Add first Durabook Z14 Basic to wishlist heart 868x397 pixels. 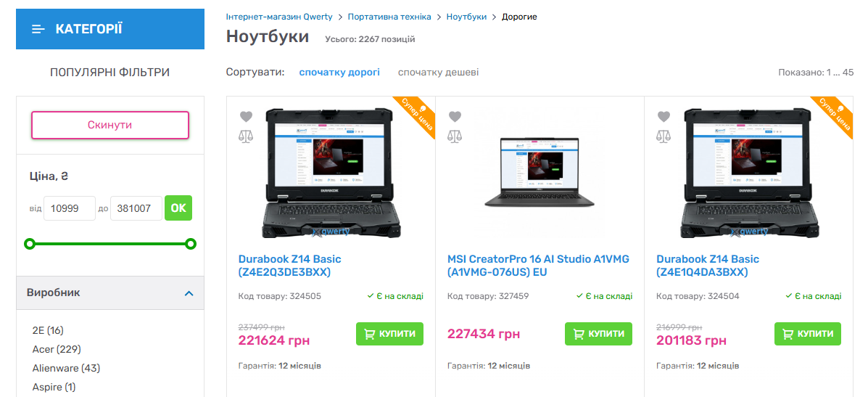tap(246, 117)
